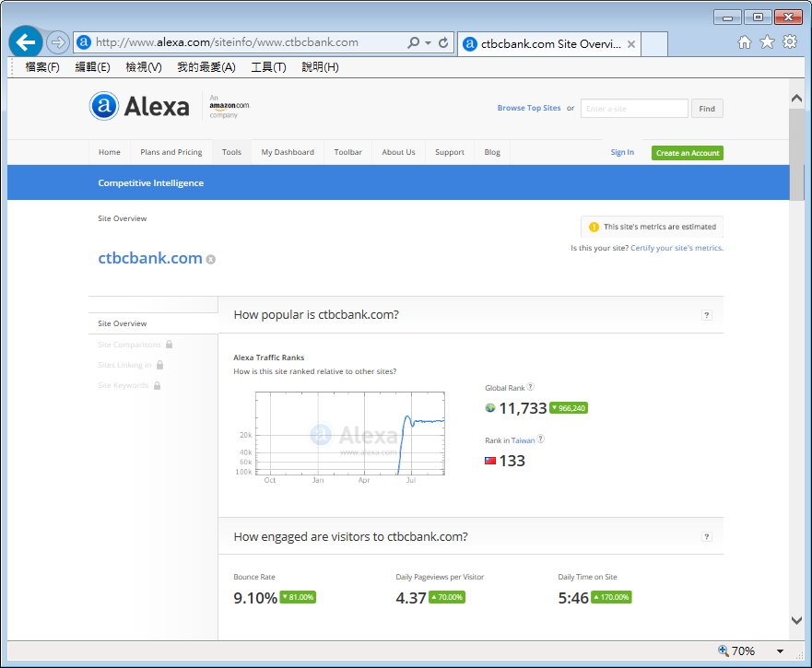
Task: Click the browser Back arrow button
Action: click(26, 42)
